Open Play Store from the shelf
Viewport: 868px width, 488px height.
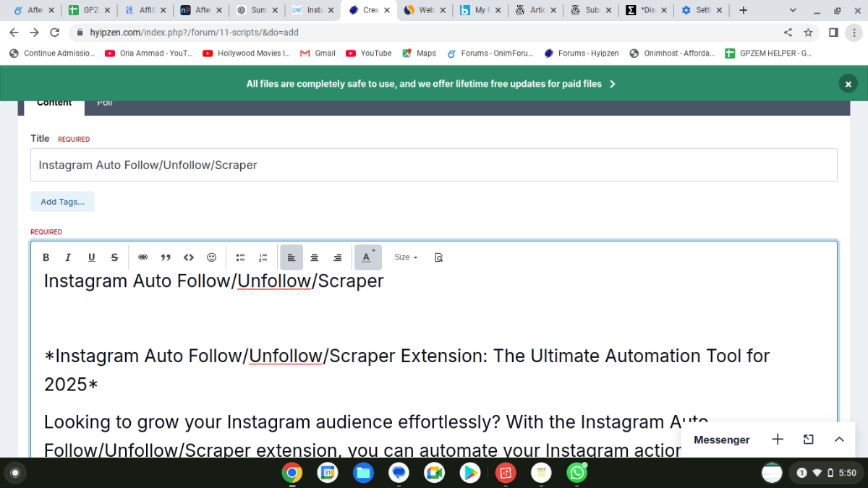click(470, 474)
